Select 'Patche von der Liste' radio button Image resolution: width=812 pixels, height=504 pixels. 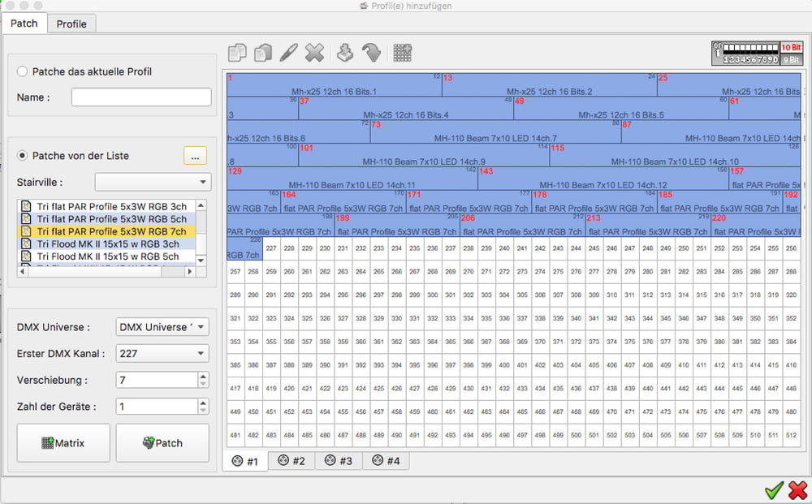coord(23,156)
